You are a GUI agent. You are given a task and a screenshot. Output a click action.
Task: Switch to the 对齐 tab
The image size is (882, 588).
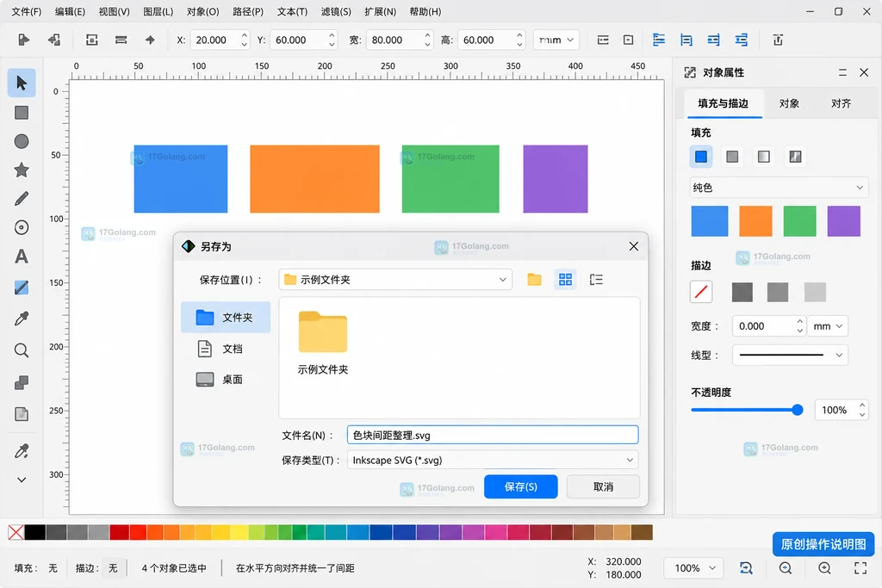coord(841,103)
